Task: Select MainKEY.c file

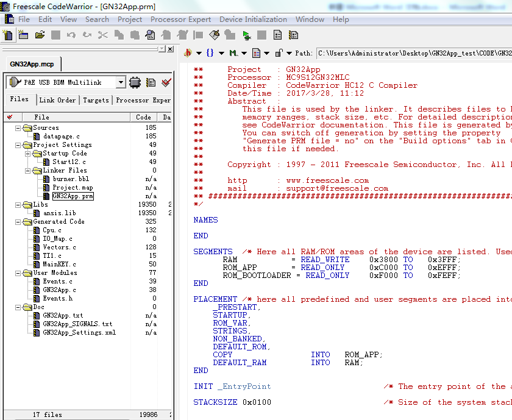Action: pyautogui.click(x=60, y=264)
